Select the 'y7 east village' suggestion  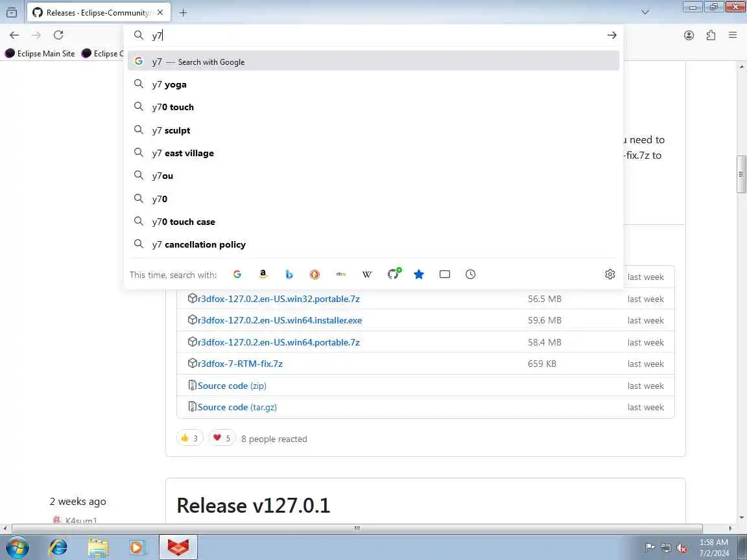(373, 153)
